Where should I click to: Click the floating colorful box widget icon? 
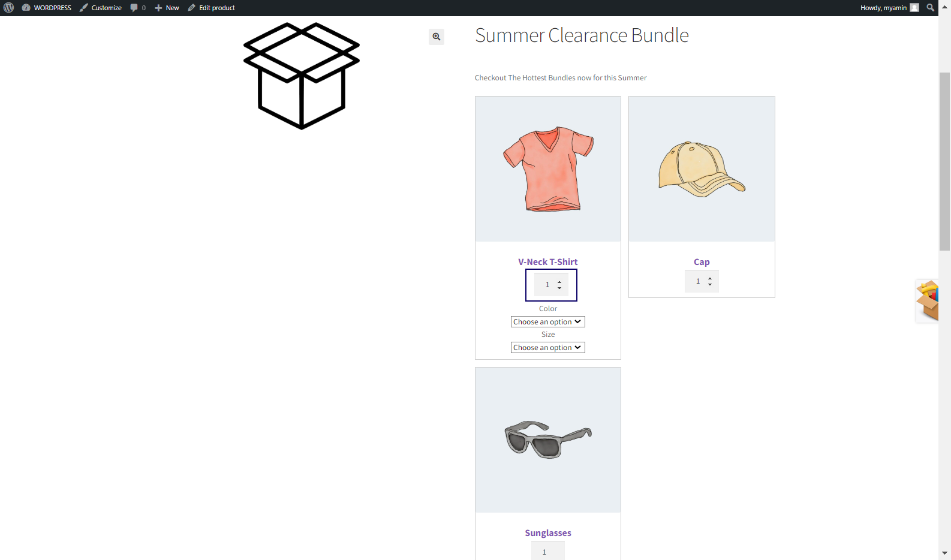tap(928, 301)
